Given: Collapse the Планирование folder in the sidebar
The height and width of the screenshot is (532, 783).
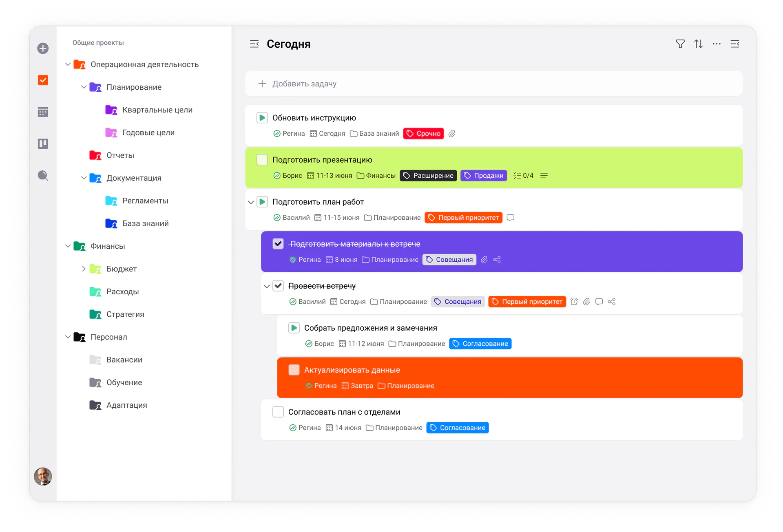Looking at the screenshot, I should coord(84,87).
